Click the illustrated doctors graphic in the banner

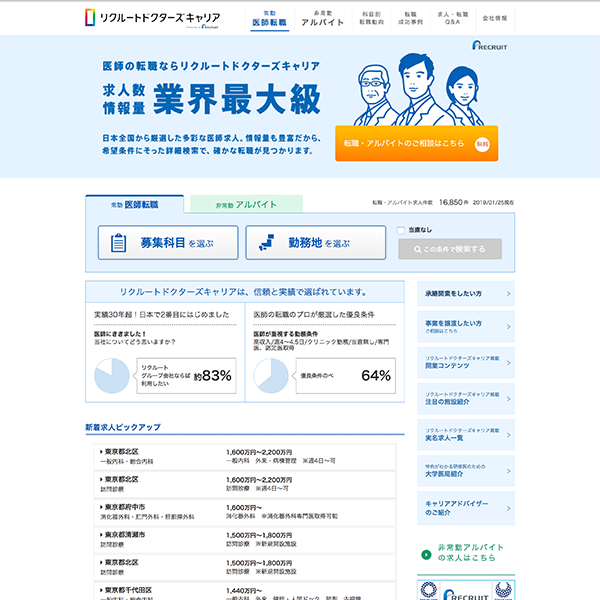[x=418, y=90]
